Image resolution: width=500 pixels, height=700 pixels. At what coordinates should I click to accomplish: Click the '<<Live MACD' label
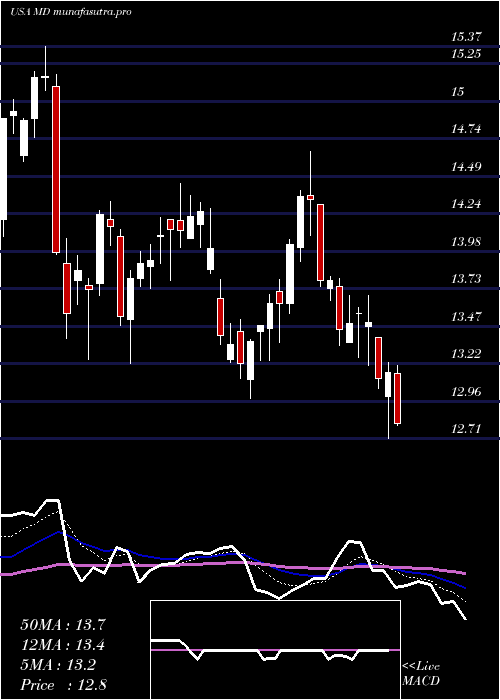click(x=421, y=674)
